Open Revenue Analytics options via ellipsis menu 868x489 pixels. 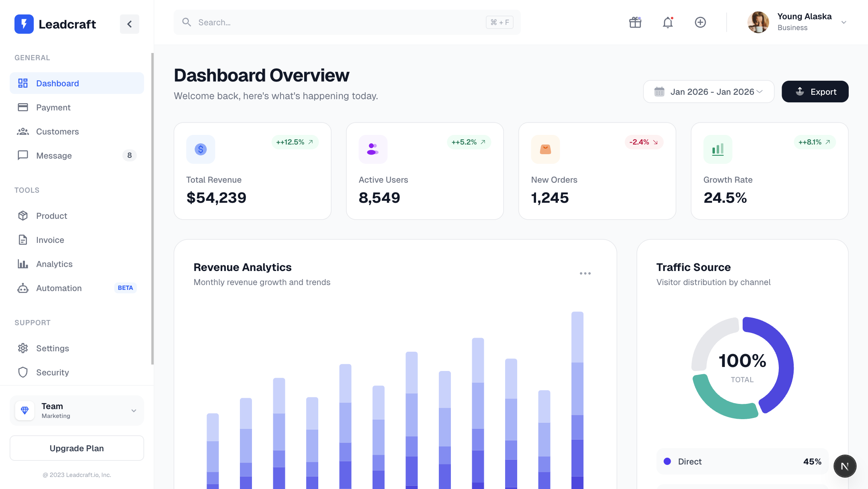(x=585, y=273)
